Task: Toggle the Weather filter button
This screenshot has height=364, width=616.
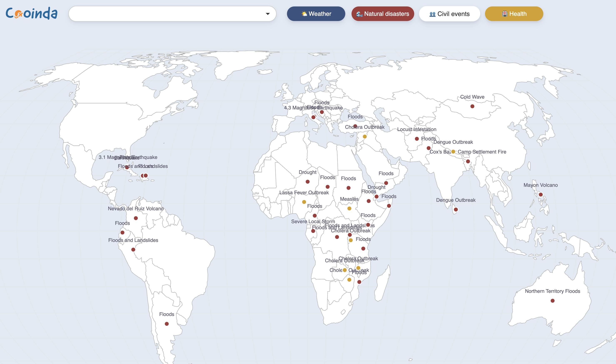Action: 316,14
